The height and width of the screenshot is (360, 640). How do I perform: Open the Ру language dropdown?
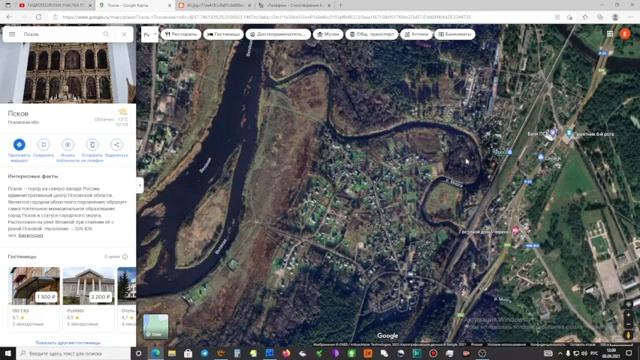tap(149, 35)
